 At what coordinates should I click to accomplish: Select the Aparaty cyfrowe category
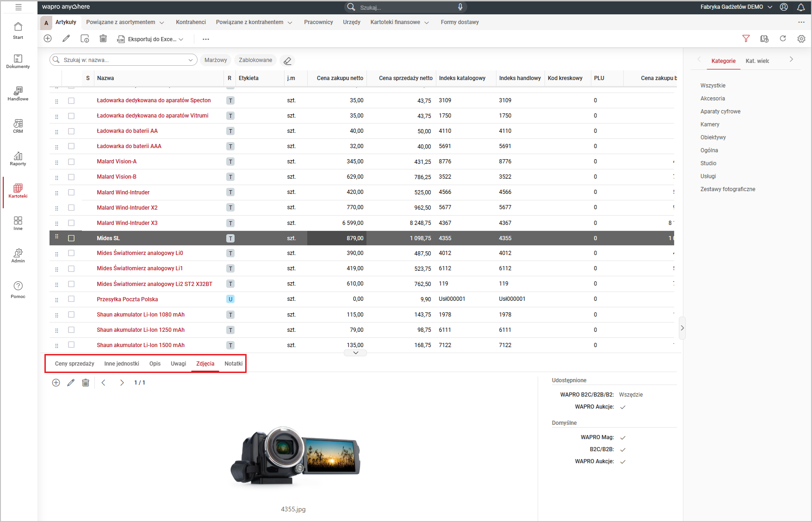click(x=720, y=112)
